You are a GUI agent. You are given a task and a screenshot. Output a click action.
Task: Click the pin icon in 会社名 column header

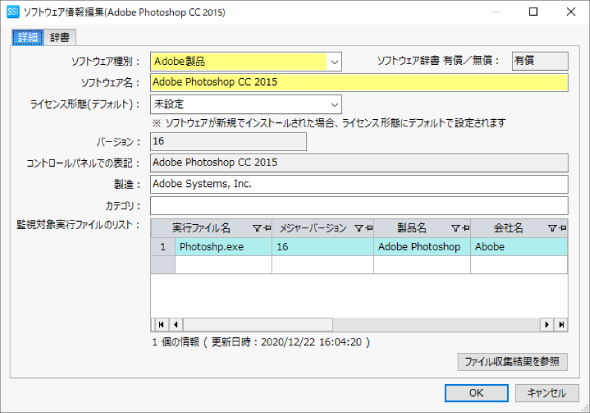(562, 228)
